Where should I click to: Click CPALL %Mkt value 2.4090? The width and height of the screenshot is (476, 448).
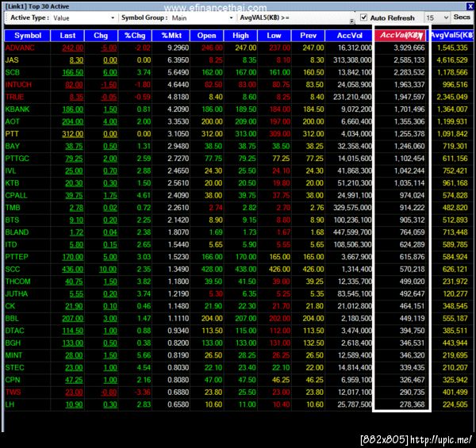(178, 195)
